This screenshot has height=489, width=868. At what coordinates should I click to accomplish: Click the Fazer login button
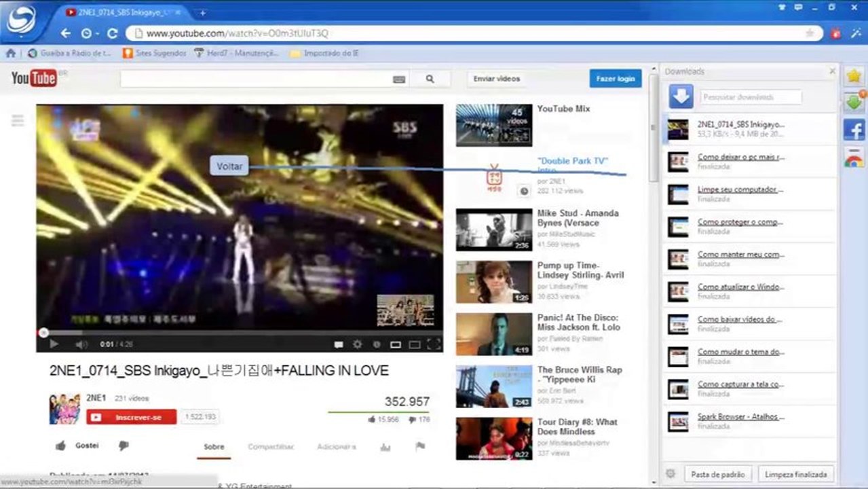616,79
